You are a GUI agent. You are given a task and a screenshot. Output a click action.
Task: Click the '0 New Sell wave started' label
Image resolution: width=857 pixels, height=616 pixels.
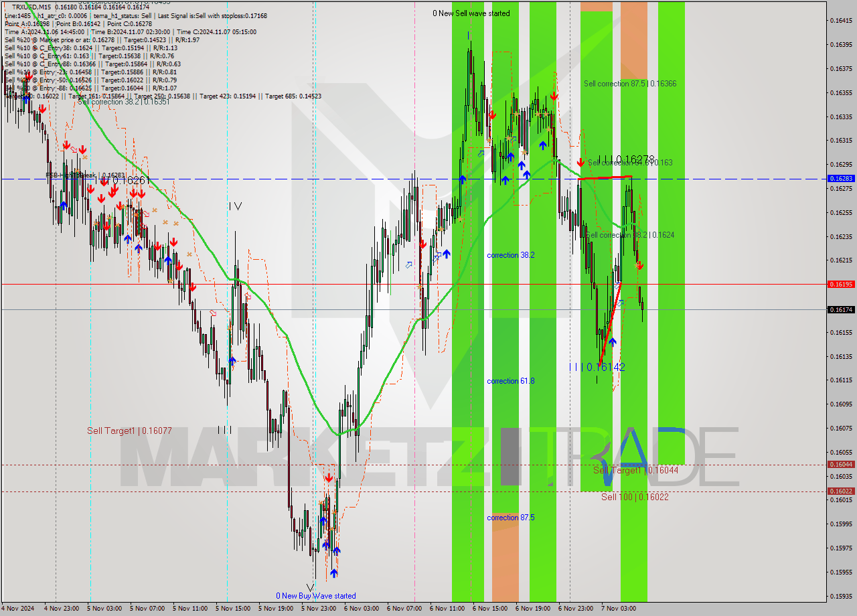pos(471,13)
